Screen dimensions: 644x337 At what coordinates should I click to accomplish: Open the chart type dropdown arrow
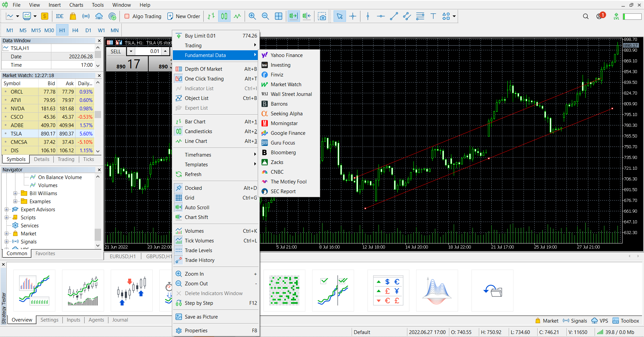(17, 16)
